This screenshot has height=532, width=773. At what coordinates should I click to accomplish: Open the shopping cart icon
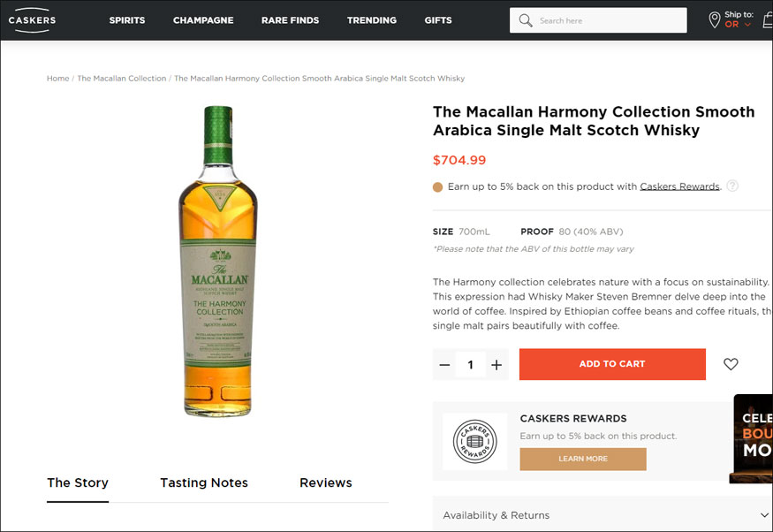(x=768, y=20)
